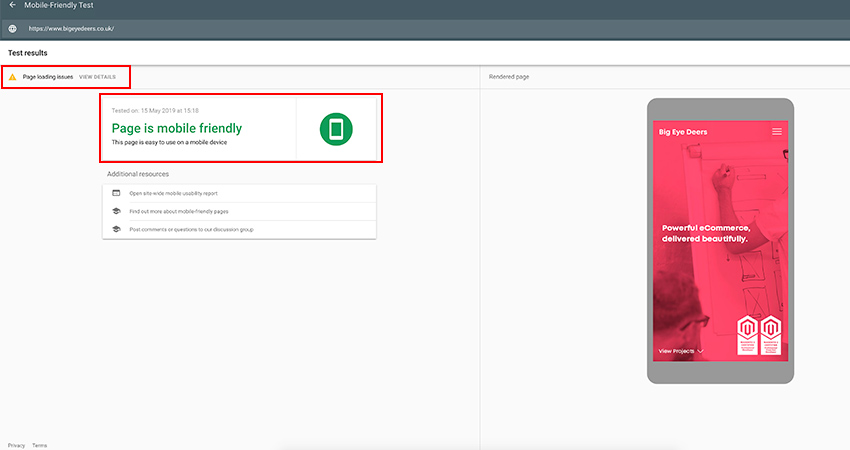Click graduation cap icon beside Post comments
Screen dimensions: 850x450
click(x=116, y=229)
